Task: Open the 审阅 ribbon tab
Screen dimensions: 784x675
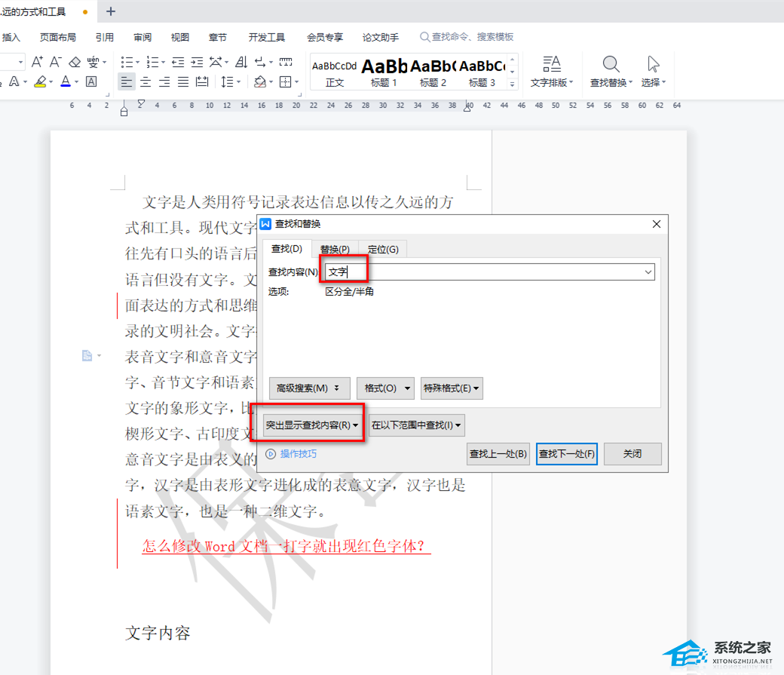Action: (142, 38)
